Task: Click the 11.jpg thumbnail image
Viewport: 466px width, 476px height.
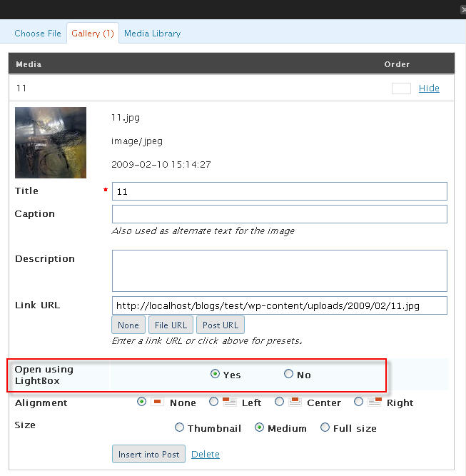Action: [51, 143]
